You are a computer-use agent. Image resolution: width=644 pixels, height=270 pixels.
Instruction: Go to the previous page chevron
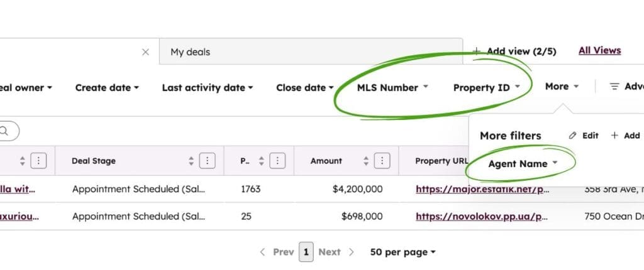[x=263, y=252]
